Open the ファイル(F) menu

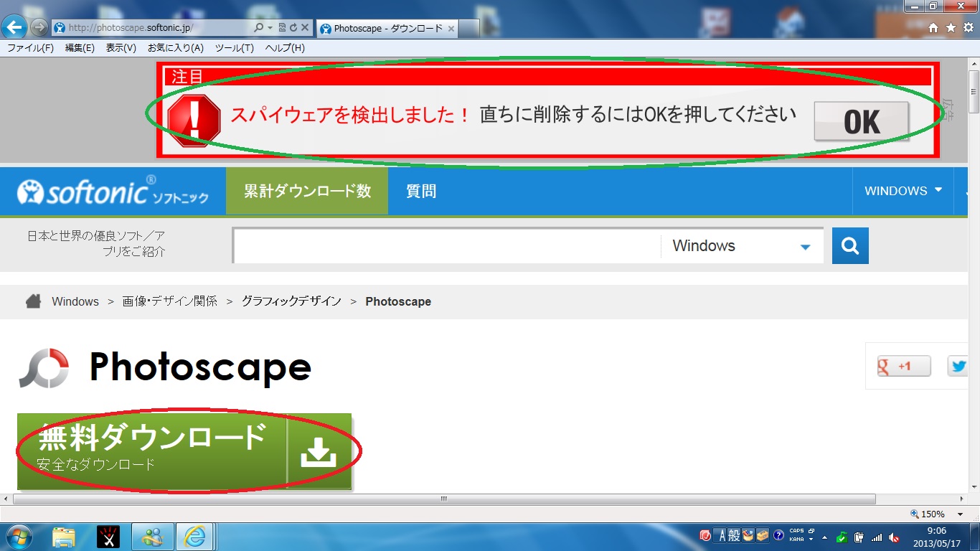click(x=30, y=48)
